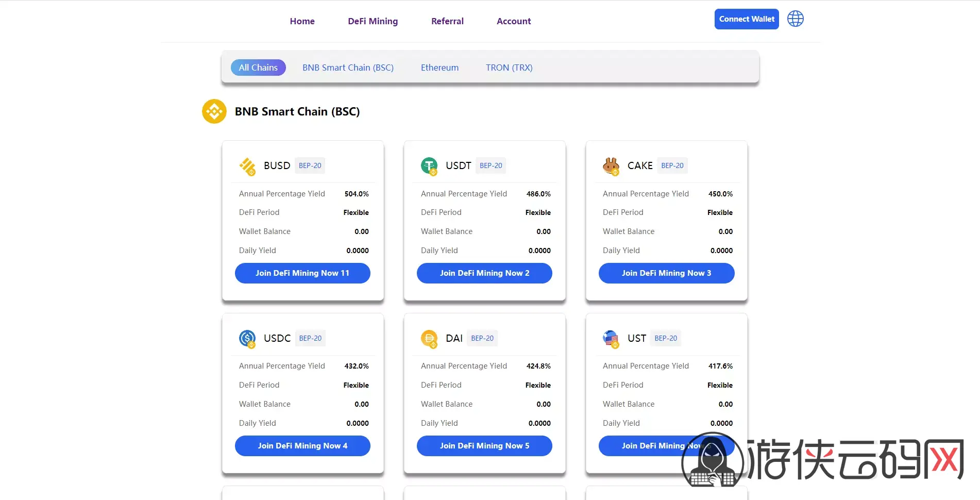Click the Flexible period value for DAI
The width and height of the screenshot is (980, 500).
click(x=538, y=385)
